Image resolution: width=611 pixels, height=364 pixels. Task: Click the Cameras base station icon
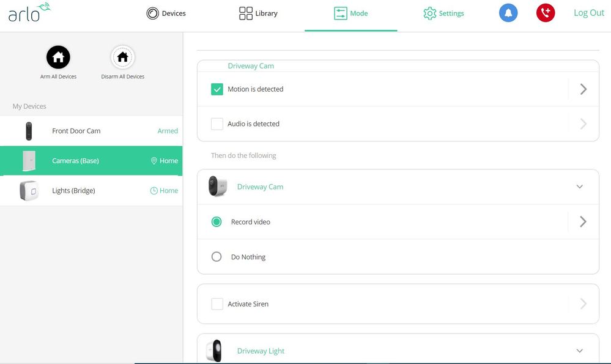29,160
